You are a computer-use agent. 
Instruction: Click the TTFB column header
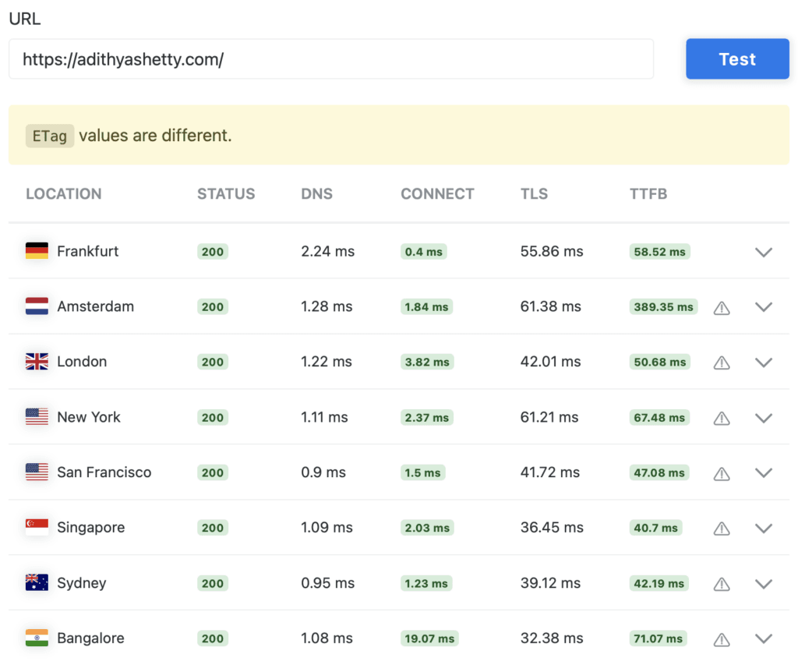pos(648,194)
